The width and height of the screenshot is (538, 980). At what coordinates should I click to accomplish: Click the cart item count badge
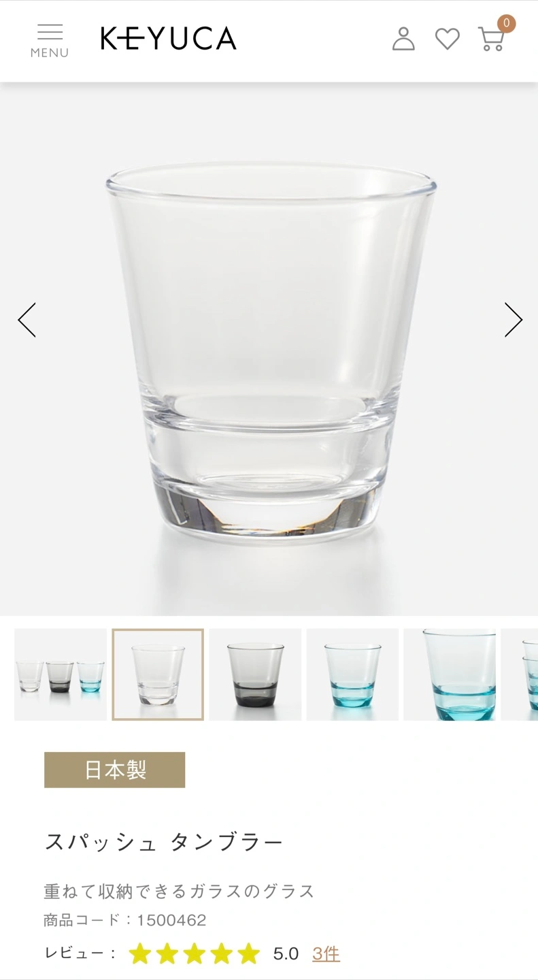tap(506, 24)
